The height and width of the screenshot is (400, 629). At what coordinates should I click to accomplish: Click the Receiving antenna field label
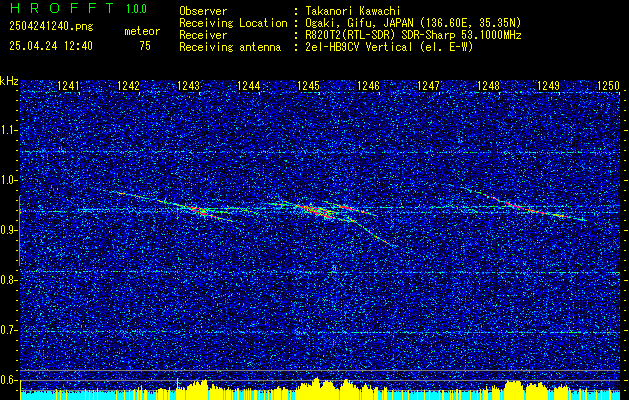pyautogui.click(x=230, y=47)
